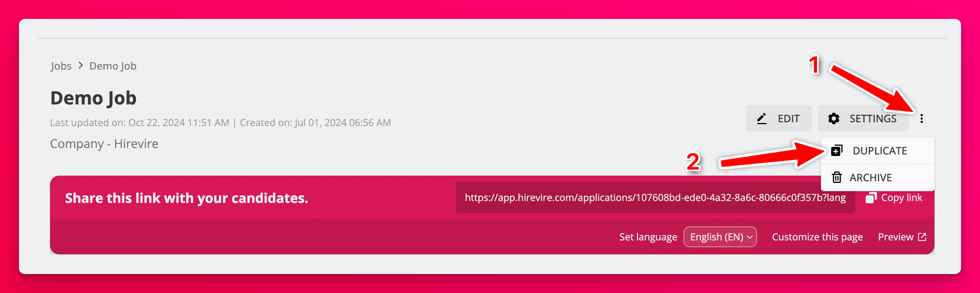Click the gear icon next to Settings

click(833, 119)
